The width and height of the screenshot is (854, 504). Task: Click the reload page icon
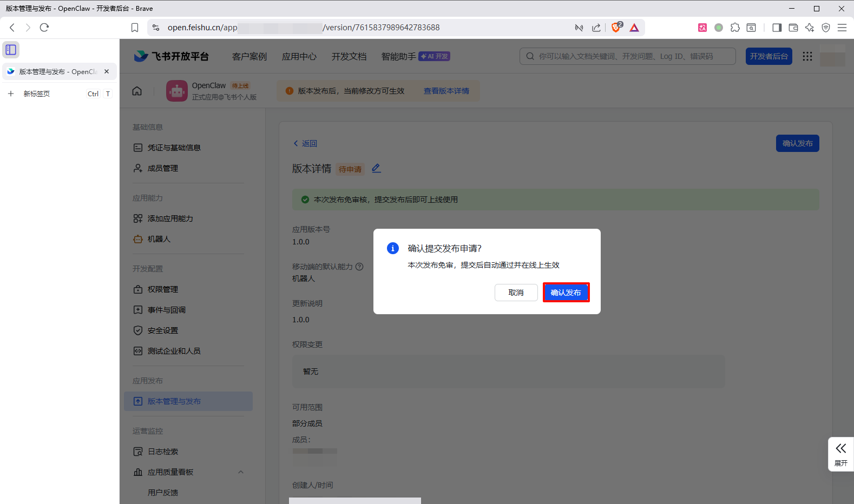coord(44,28)
